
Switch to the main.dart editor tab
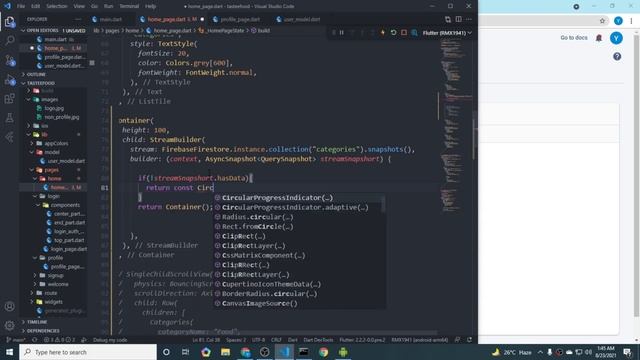coord(111,19)
